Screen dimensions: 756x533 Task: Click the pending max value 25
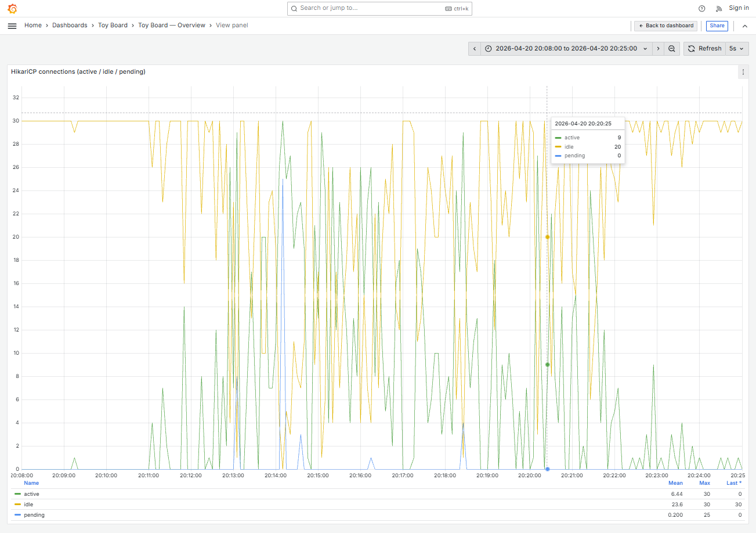[707, 515]
